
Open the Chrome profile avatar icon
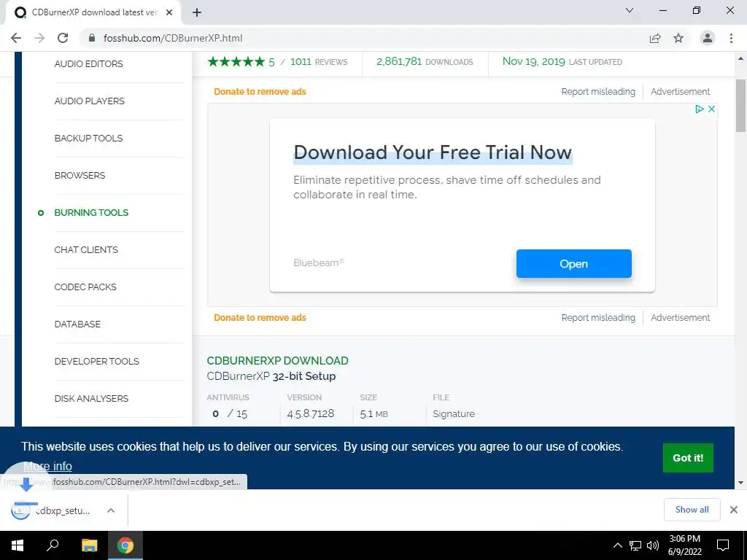tap(708, 38)
